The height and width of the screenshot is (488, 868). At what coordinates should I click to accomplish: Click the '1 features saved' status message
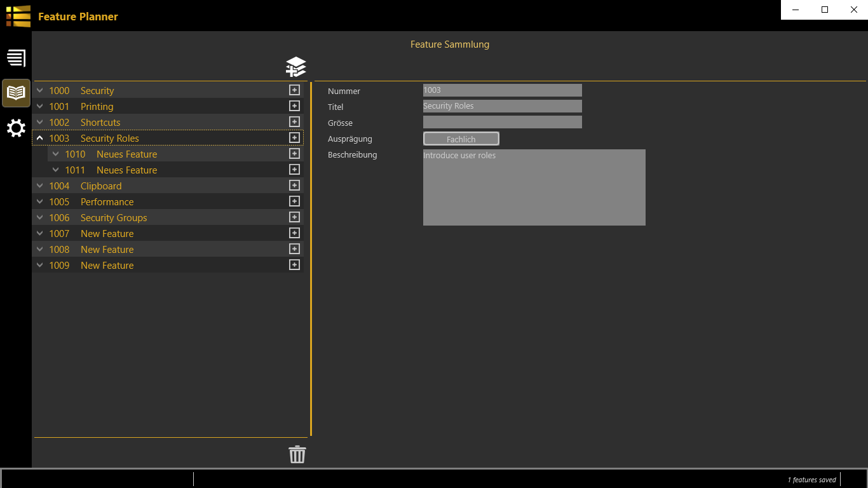[x=811, y=480]
